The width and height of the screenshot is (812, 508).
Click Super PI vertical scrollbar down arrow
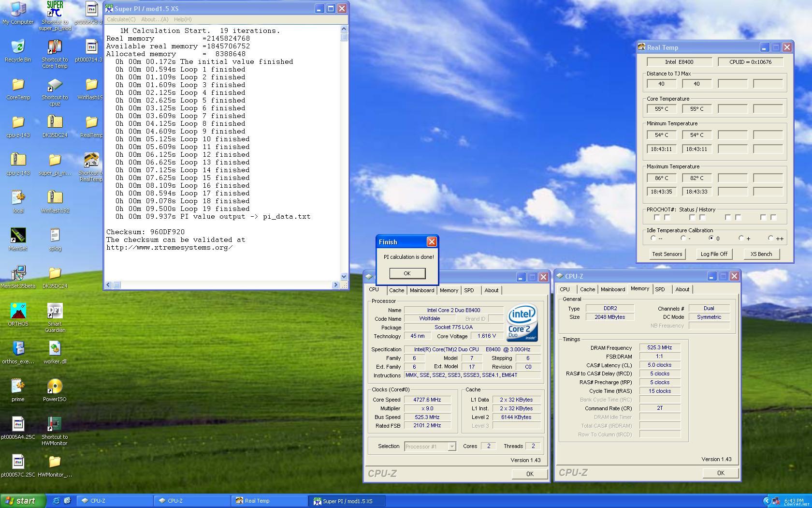pyautogui.click(x=344, y=277)
